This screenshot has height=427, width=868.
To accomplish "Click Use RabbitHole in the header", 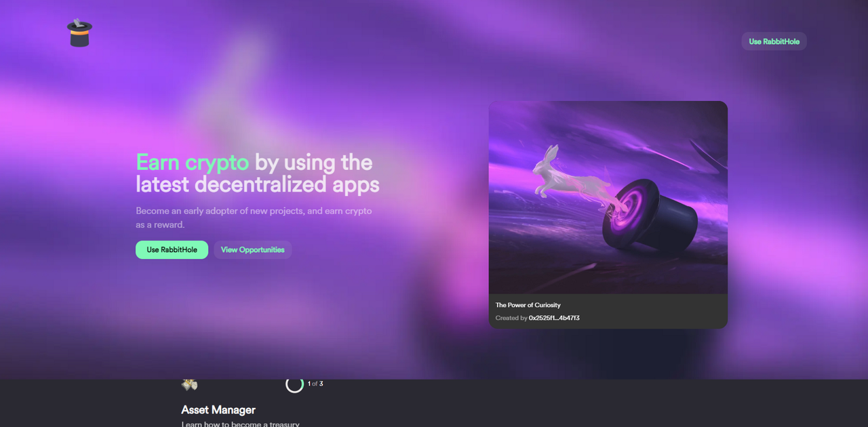I will [774, 41].
